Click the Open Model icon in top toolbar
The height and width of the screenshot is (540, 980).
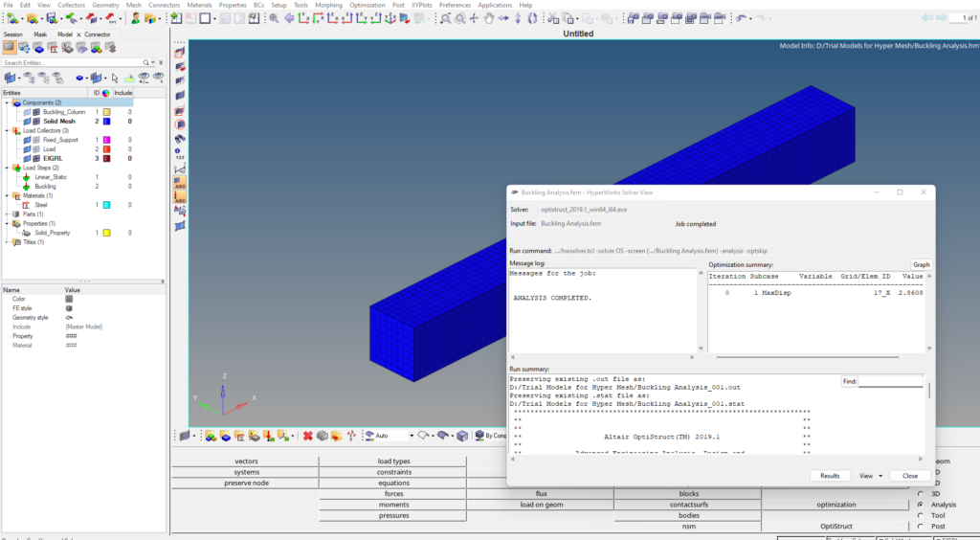(32, 18)
